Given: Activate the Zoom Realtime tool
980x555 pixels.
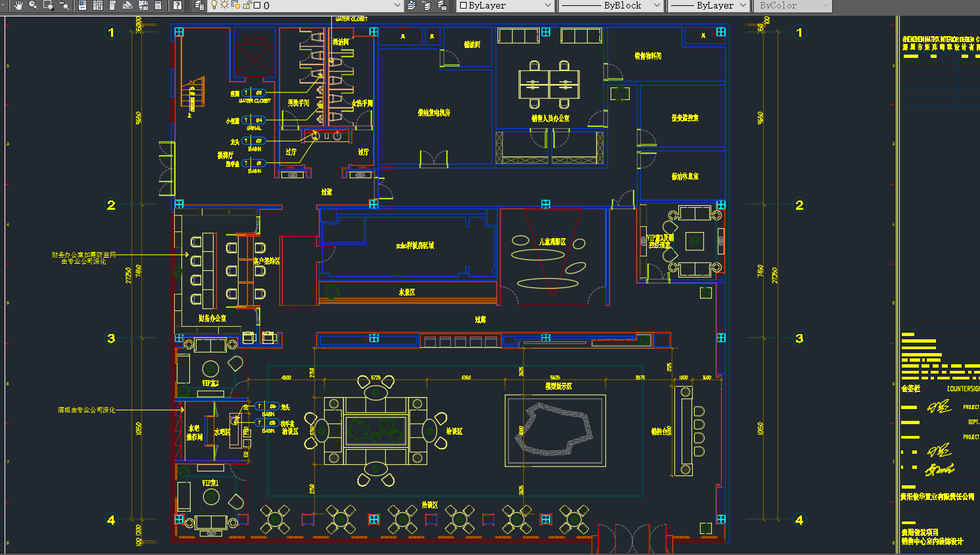Looking at the screenshot, I should pyautogui.click(x=34, y=5).
